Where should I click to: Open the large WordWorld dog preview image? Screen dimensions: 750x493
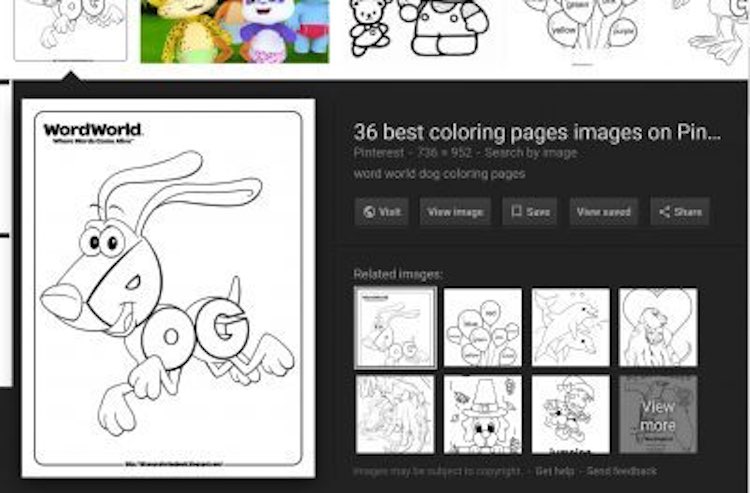[x=168, y=288]
